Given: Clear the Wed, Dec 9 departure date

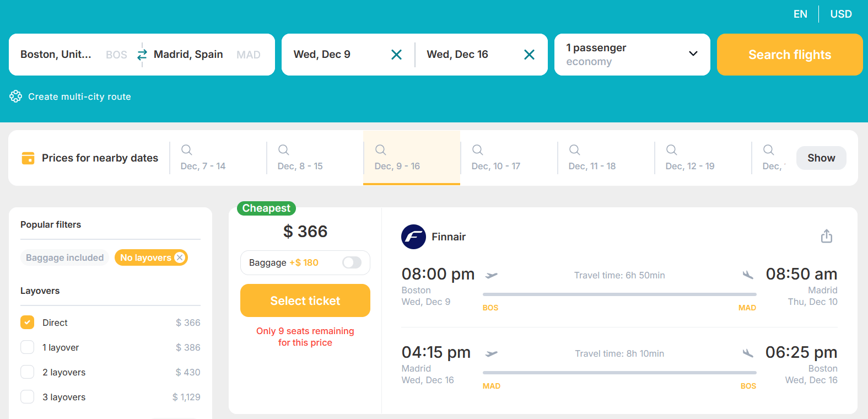Looking at the screenshot, I should (396, 55).
